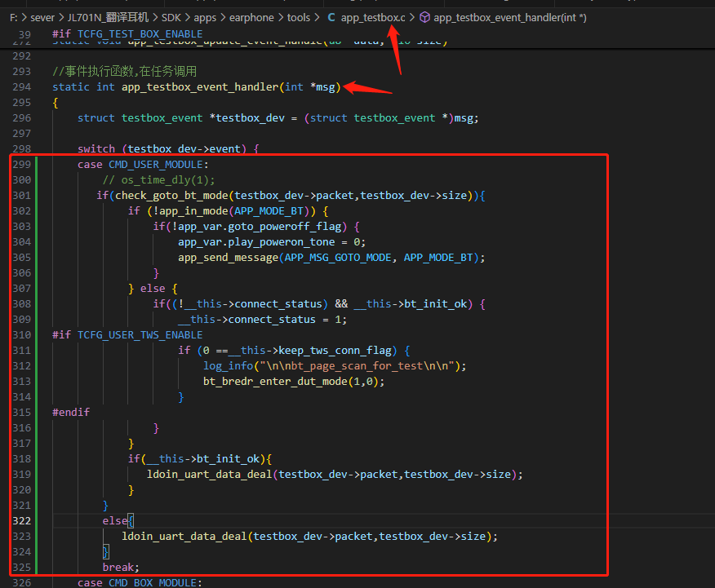Image resolution: width=715 pixels, height=588 pixels.
Task: Click the app_send_message function call
Action: tap(228, 258)
